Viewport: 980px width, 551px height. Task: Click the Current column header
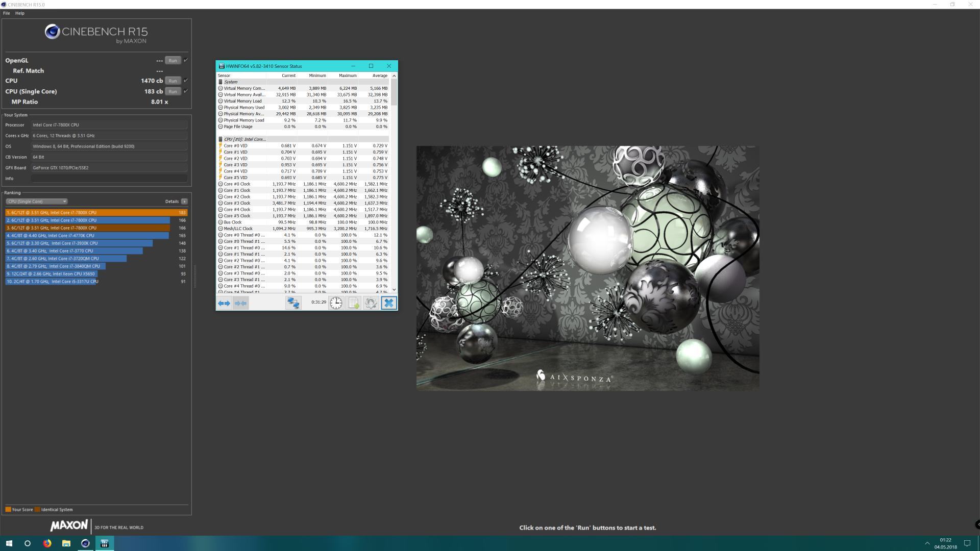[281, 76]
